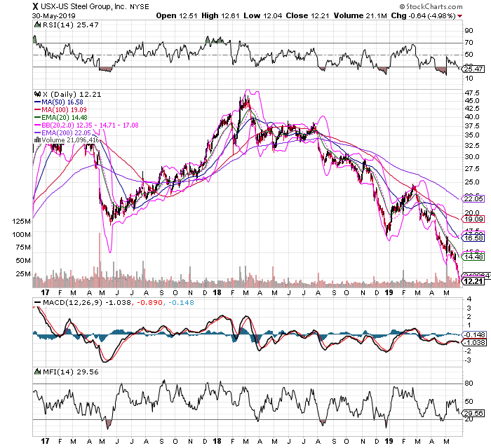
Task: Click the 70 level on RSI axis
Action: pos(469,43)
